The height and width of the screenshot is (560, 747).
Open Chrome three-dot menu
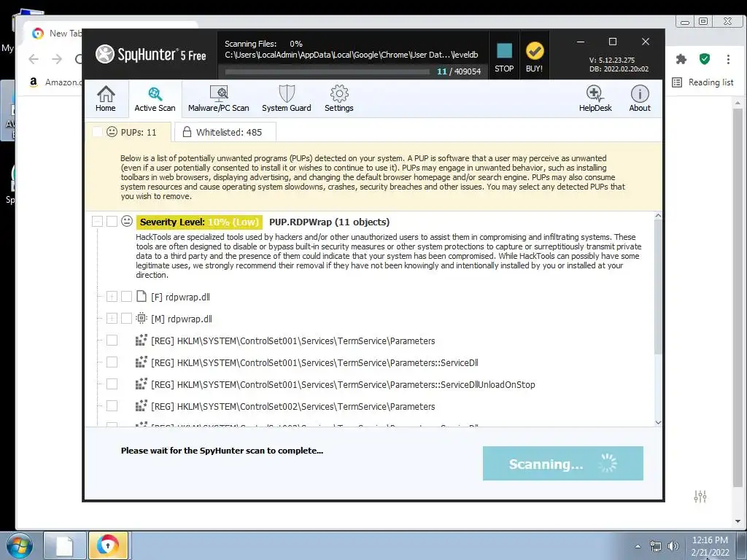pos(728,59)
